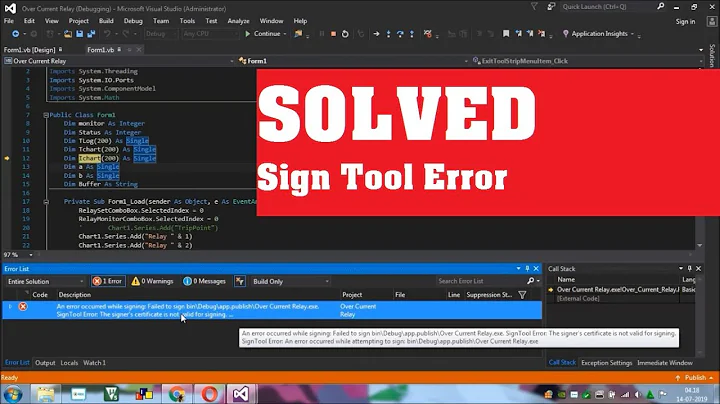Stop debugging with the red square icon

pos(333,34)
